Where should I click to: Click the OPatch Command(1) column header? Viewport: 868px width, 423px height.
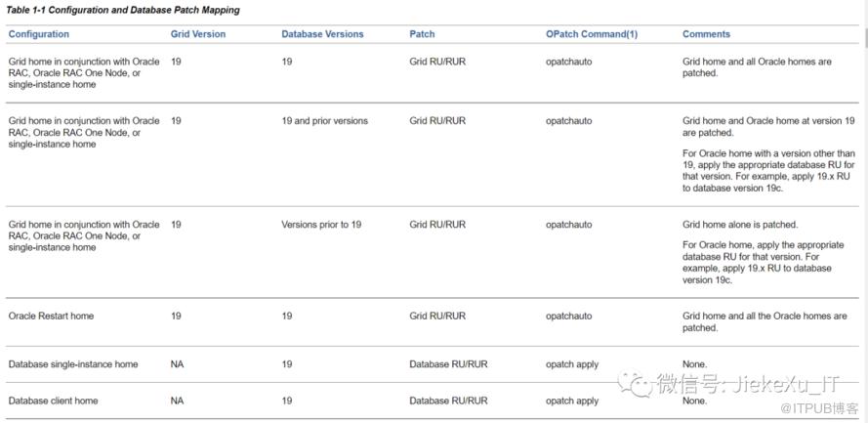(x=592, y=34)
